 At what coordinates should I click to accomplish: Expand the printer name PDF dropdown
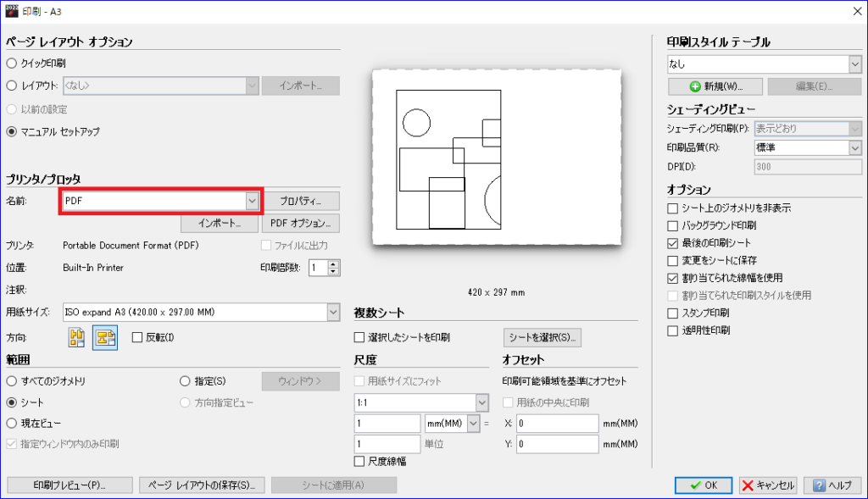pos(251,201)
